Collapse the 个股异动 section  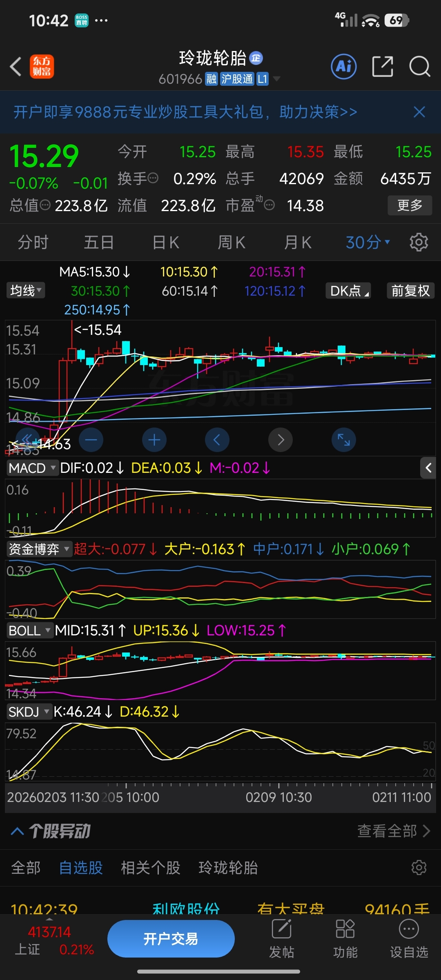click(x=17, y=831)
